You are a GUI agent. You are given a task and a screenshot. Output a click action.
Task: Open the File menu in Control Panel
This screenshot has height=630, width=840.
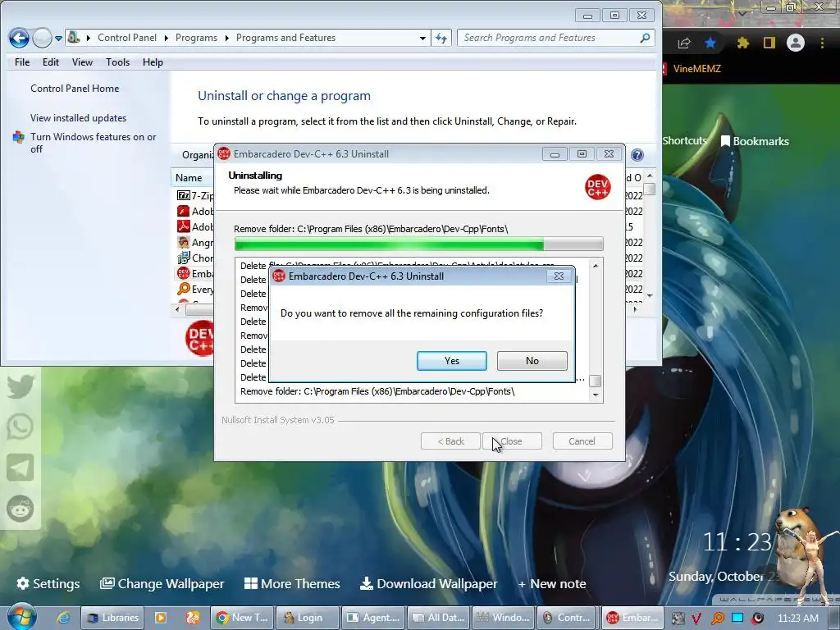pyautogui.click(x=22, y=62)
